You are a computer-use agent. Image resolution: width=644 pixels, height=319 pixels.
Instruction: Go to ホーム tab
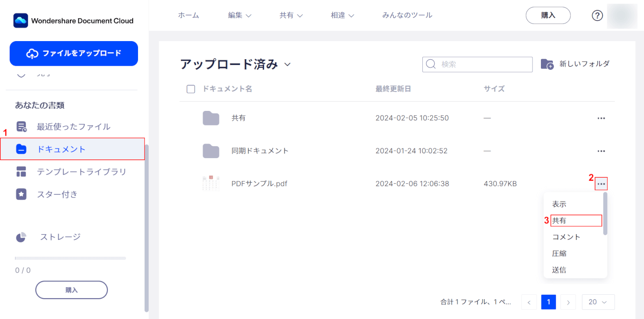pos(188,15)
